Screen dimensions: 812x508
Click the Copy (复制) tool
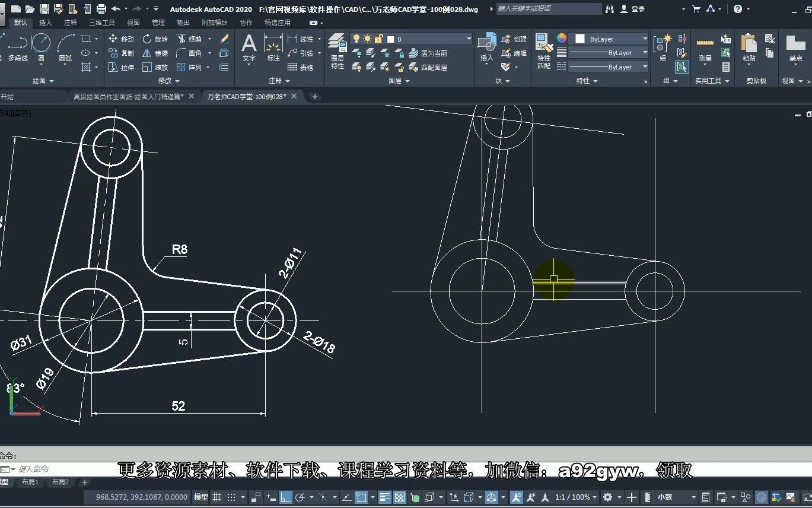pyautogui.click(x=122, y=53)
